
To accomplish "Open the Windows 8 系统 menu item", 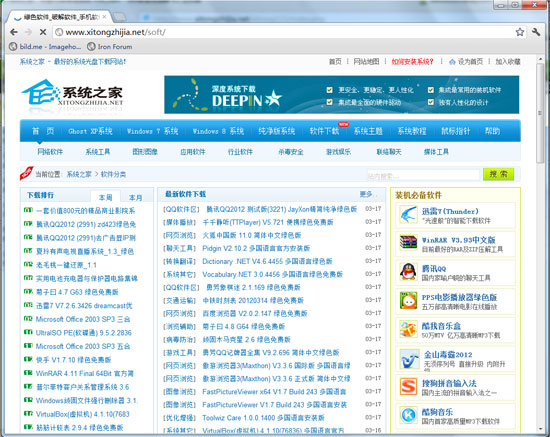I will [218, 131].
